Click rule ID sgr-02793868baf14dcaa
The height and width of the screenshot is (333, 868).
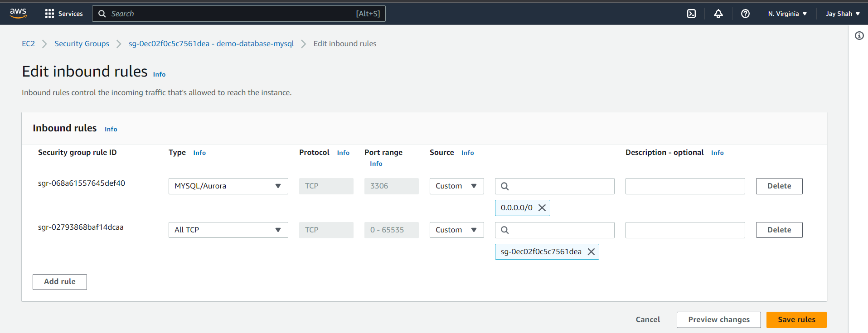coord(81,227)
